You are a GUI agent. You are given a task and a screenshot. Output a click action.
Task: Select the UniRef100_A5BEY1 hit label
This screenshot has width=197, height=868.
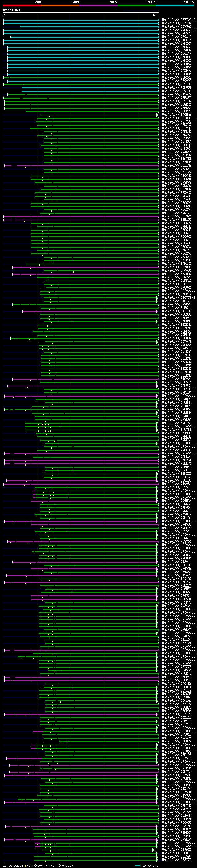click(176, 463)
